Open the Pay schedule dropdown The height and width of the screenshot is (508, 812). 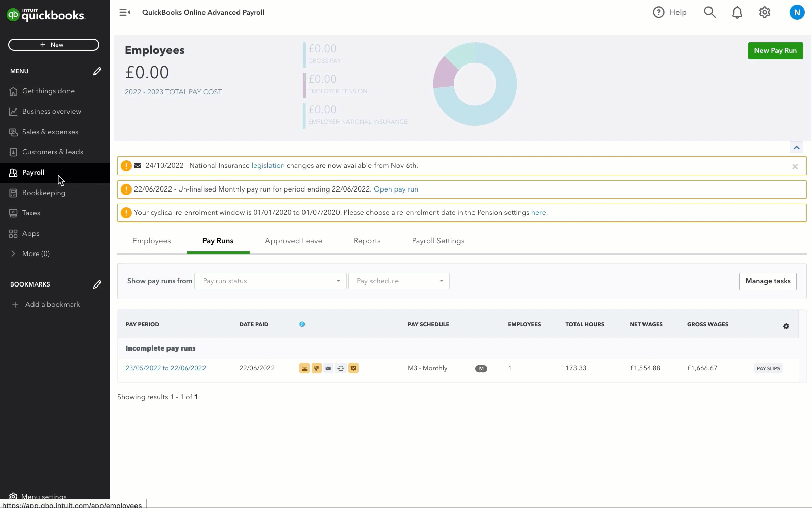pos(399,281)
